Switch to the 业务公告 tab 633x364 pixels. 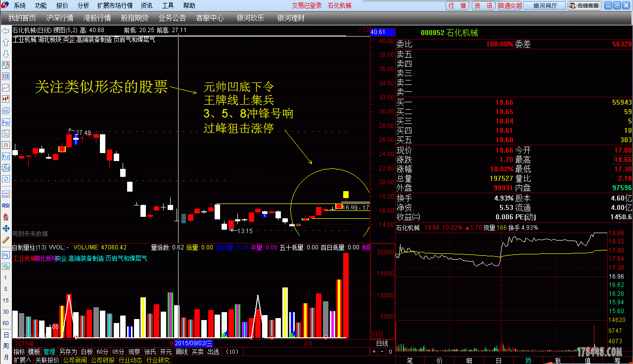[x=172, y=18]
